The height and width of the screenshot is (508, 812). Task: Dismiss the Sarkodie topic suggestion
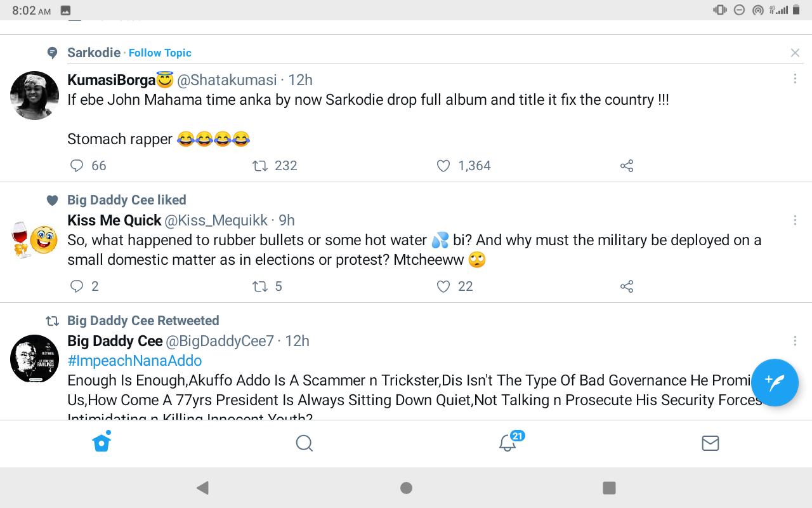coord(795,53)
